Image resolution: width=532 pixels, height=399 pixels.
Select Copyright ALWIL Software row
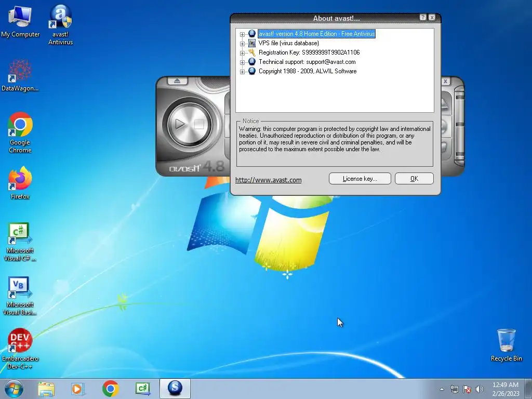click(x=308, y=71)
